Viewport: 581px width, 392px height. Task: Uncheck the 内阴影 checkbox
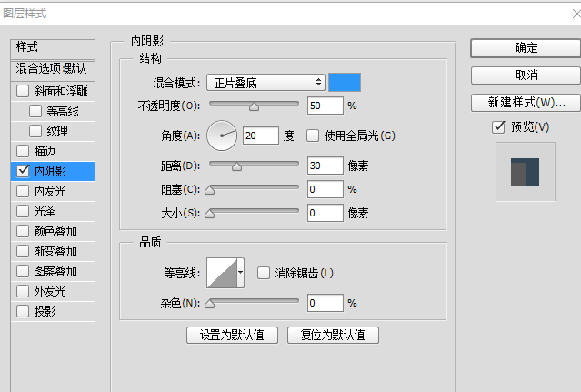[23, 171]
